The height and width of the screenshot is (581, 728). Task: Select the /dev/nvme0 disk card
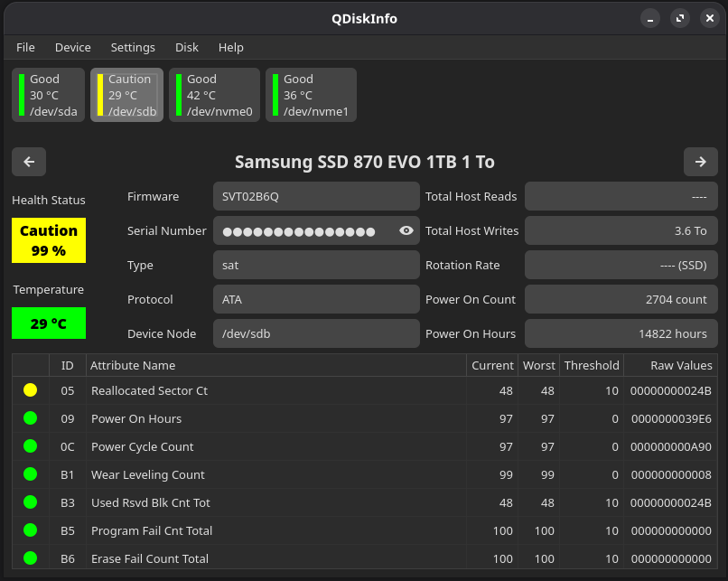[214, 95]
